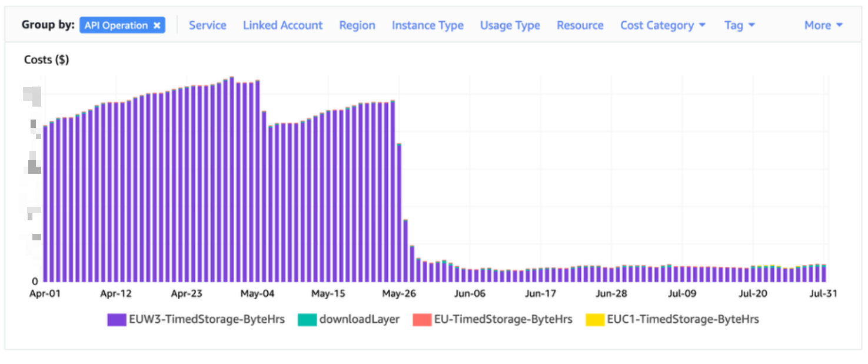Open the Tag dropdown menu
Image resolution: width=868 pixels, height=364 pixels.
(x=739, y=25)
